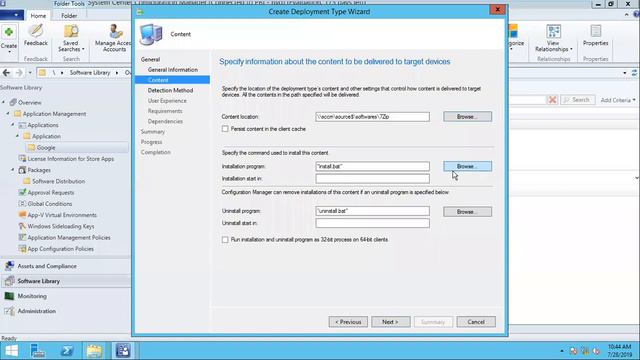Click the Next button
The height and width of the screenshot is (360, 640).
click(x=391, y=322)
